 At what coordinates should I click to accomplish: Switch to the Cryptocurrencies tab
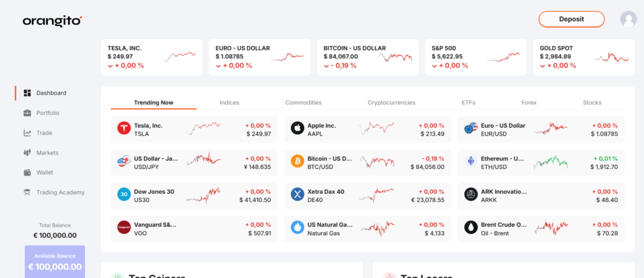[x=391, y=103]
